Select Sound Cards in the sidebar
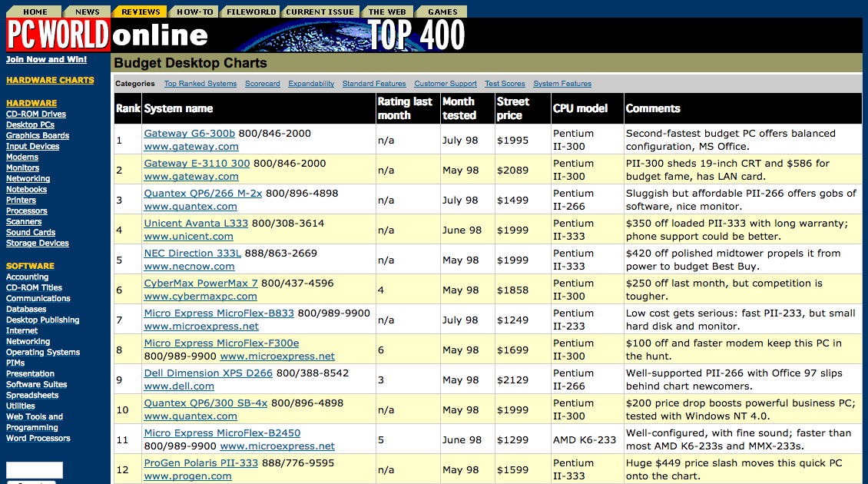Screen dimensions: 868x484 pos(31,233)
